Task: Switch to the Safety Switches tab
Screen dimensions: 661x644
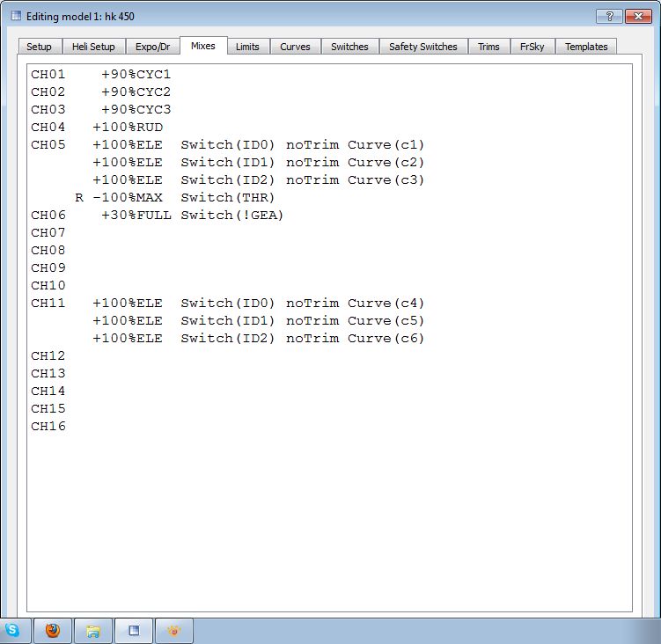Action: [422, 47]
